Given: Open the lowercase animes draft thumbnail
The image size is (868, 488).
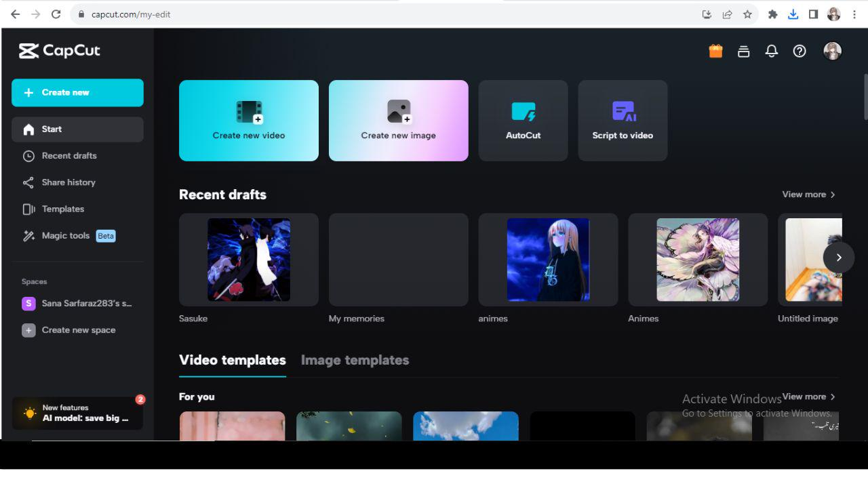Looking at the screenshot, I should click(549, 260).
